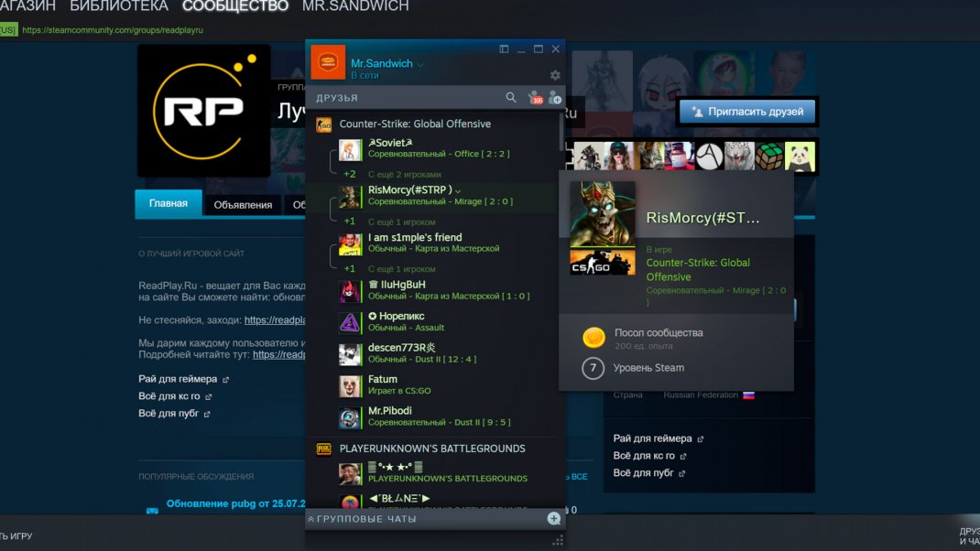This screenshot has width=980, height=551.
Task: Click Steam level 7 circle
Action: [x=593, y=368]
